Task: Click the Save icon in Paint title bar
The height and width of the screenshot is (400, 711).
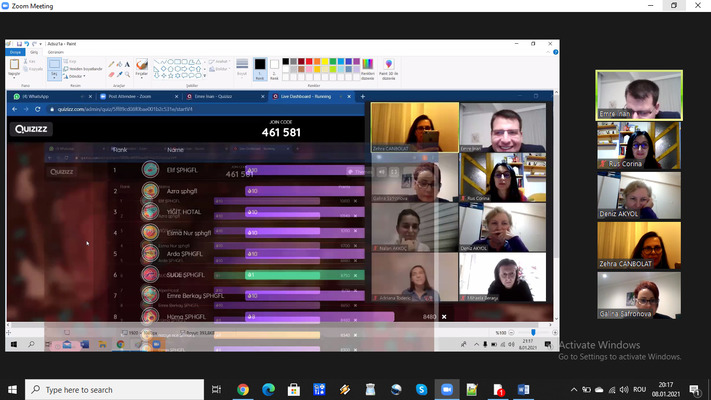Action: (x=19, y=44)
